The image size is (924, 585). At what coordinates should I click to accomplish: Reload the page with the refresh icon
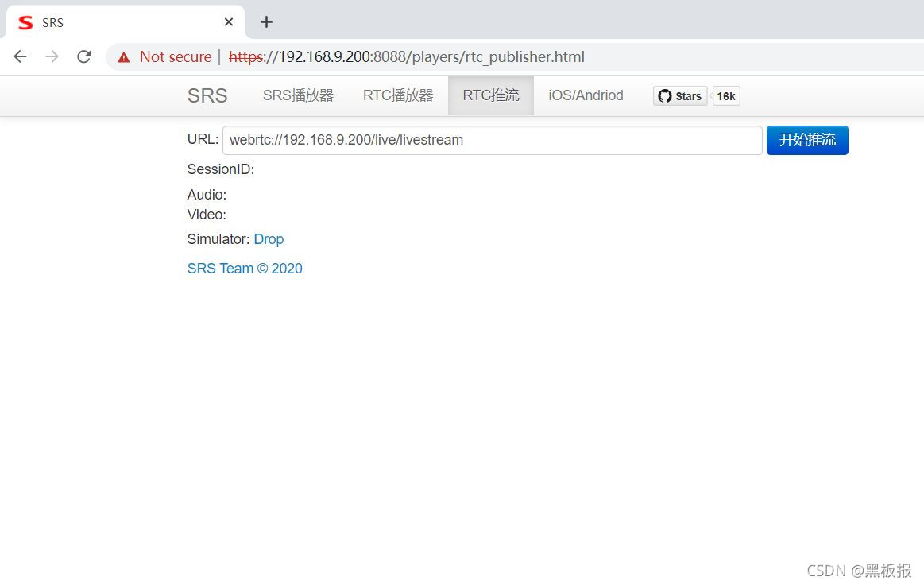83,56
